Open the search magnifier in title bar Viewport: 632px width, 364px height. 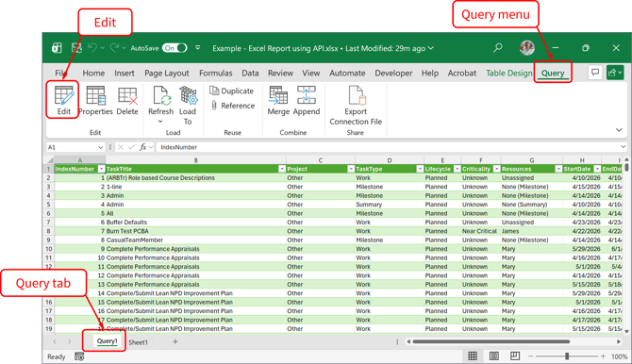click(x=498, y=47)
